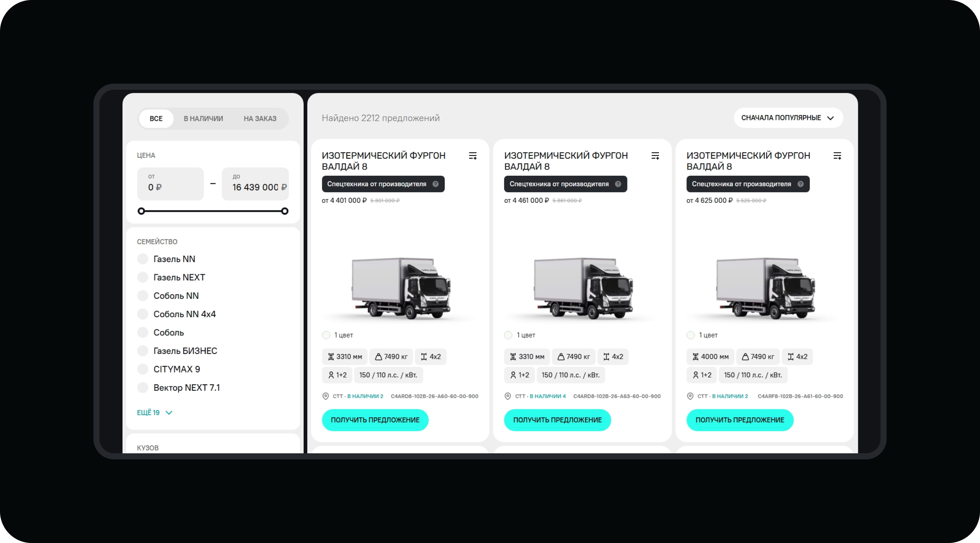Viewport: 980px width, 543px height.
Task: Switch to НА ЗАКАЗ tab
Action: pos(260,119)
